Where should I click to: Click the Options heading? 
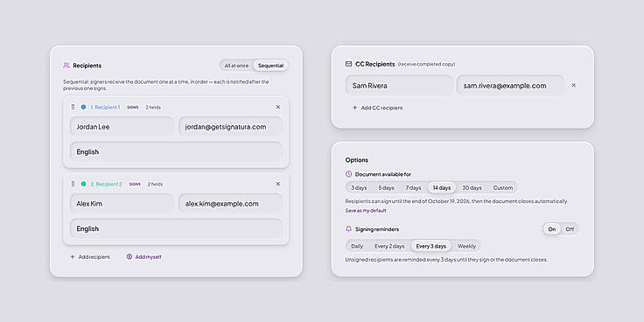(356, 160)
